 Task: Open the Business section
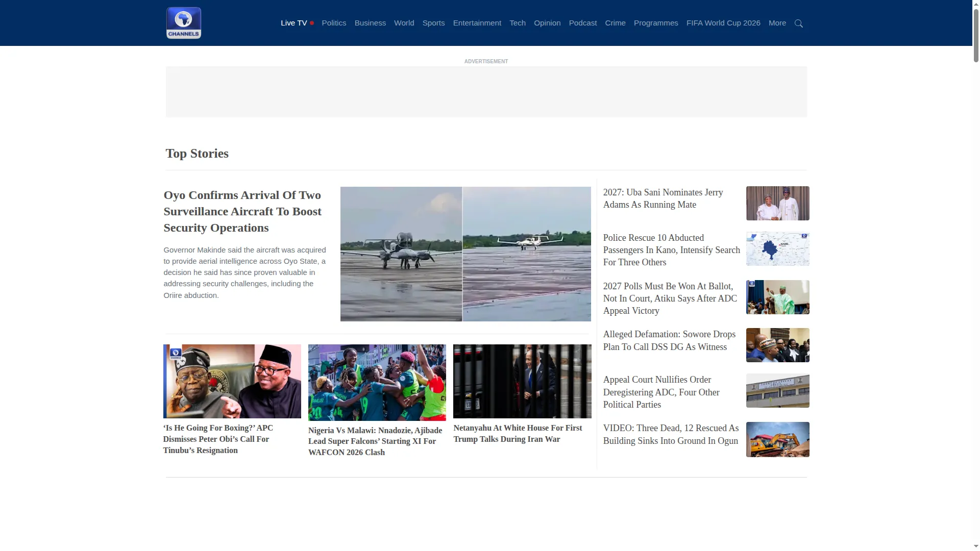tap(370, 23)
